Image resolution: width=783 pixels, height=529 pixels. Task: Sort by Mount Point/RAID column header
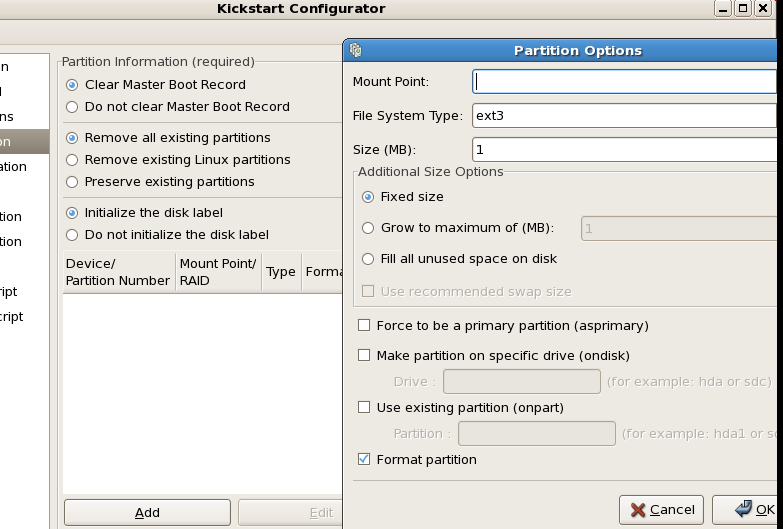tap(218, 272)
